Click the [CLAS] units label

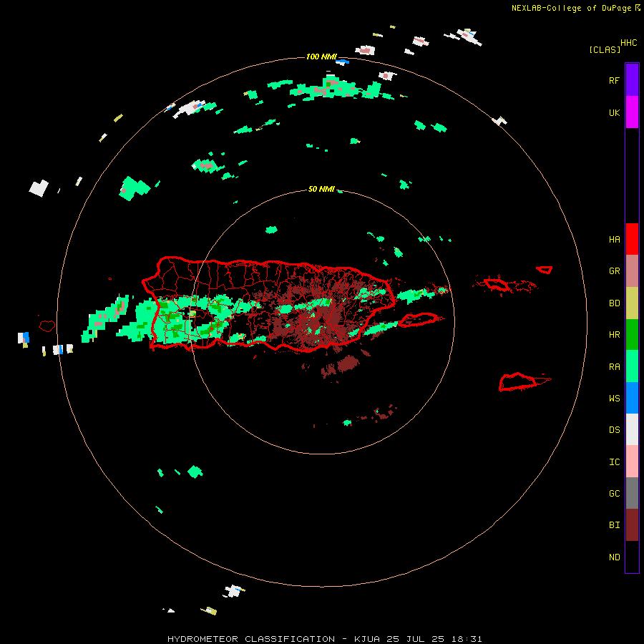[605, 50]
